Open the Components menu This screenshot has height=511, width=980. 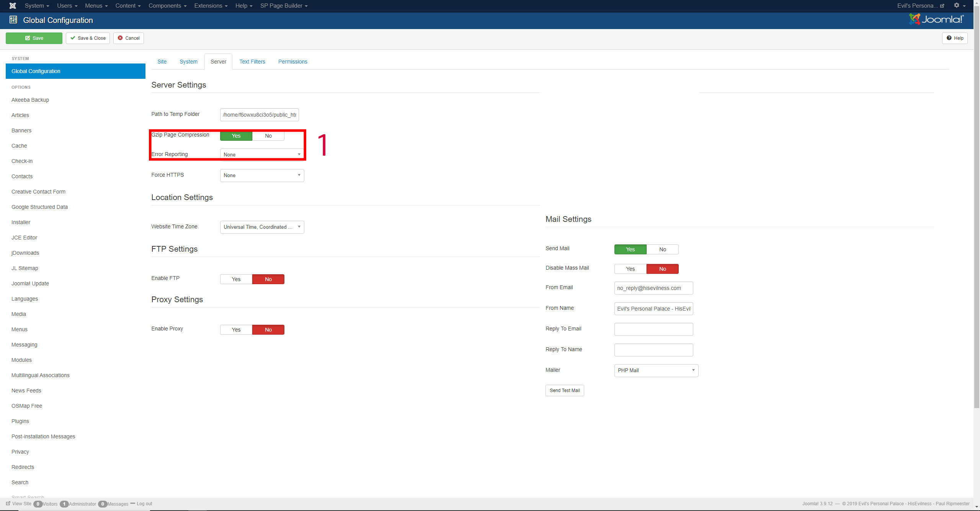(x=167, y=6)
